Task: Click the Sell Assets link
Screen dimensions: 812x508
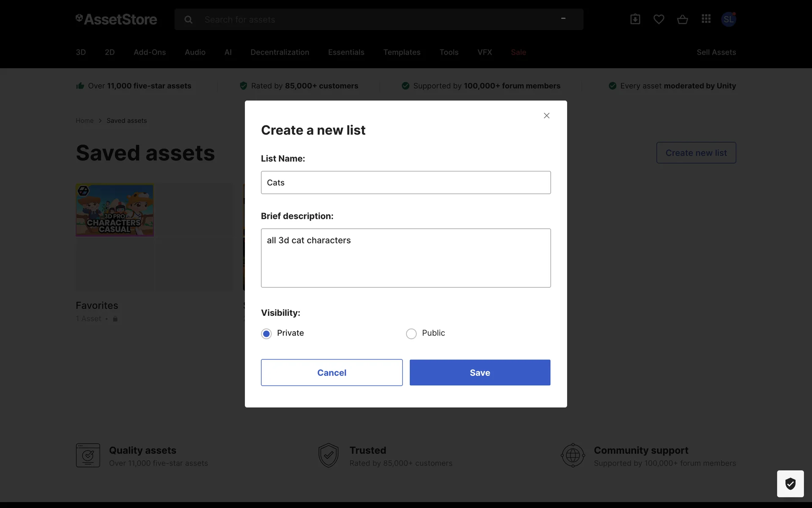Action: tap(716, 52)
